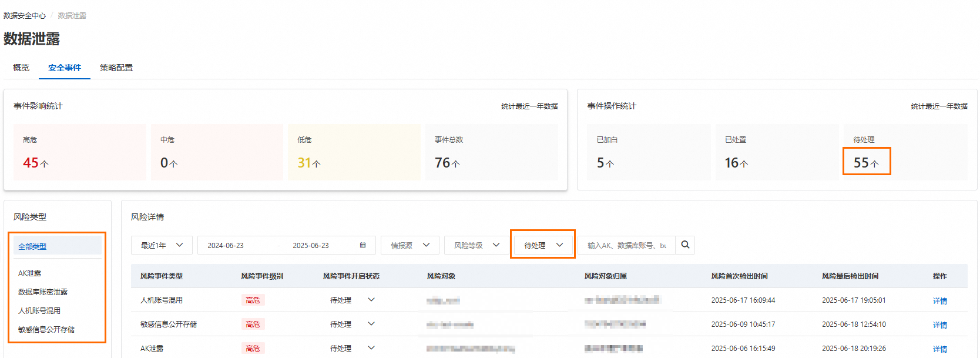Open the calendar icon in date range
980x358 pixels.
363,245
